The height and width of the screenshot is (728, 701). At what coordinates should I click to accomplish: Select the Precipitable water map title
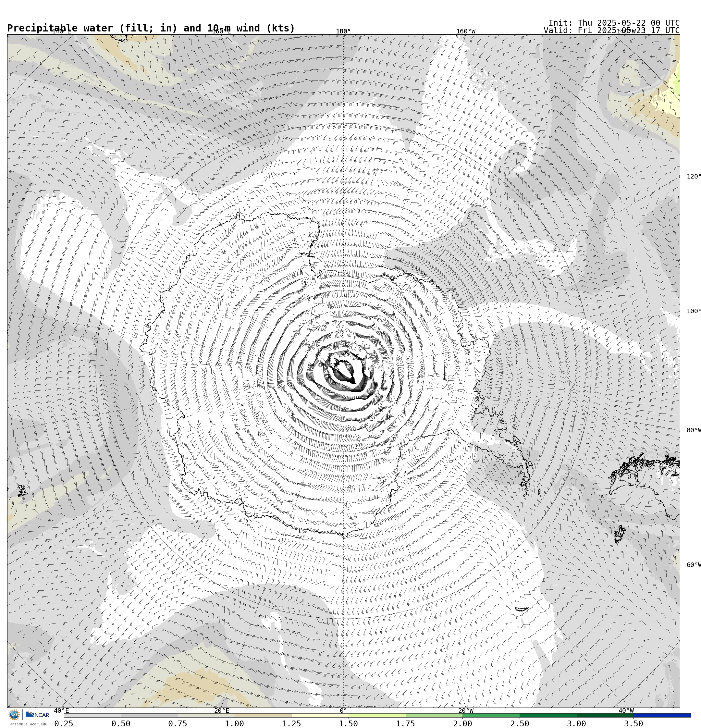151,28
